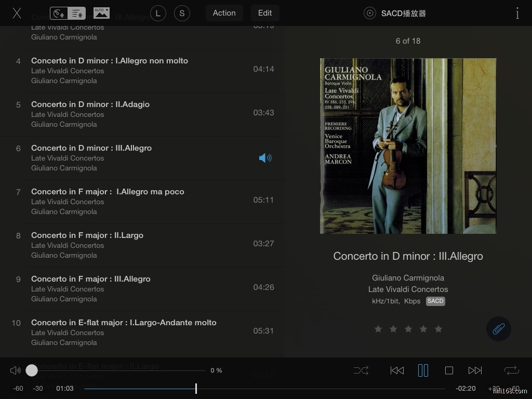532x399 pixels.
Task: Stop playback with the stop button
Action: [x=449, y=370]
